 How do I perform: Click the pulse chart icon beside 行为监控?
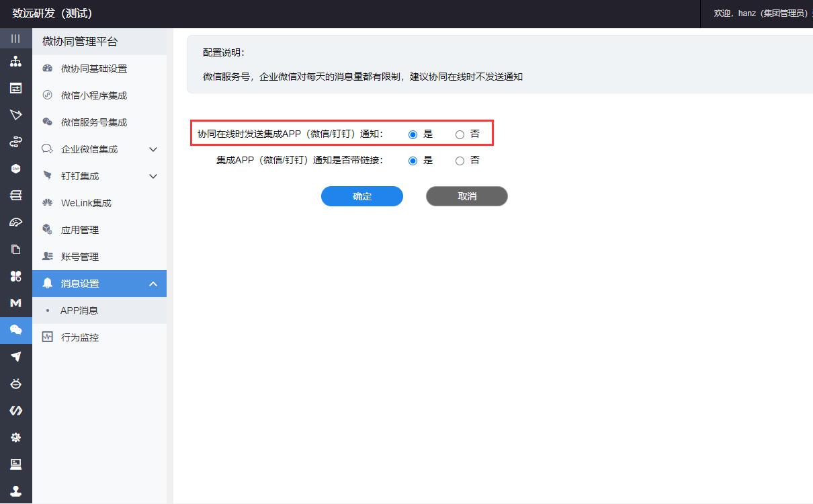pyautogui.click(x=47, y=337)
